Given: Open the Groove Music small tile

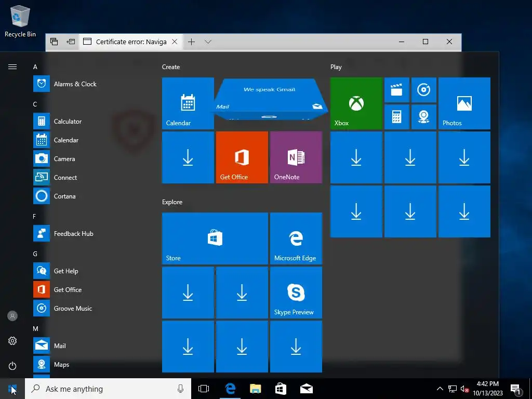Looking at the screenshot, I should pyautogui.click(x=424, y=90).
